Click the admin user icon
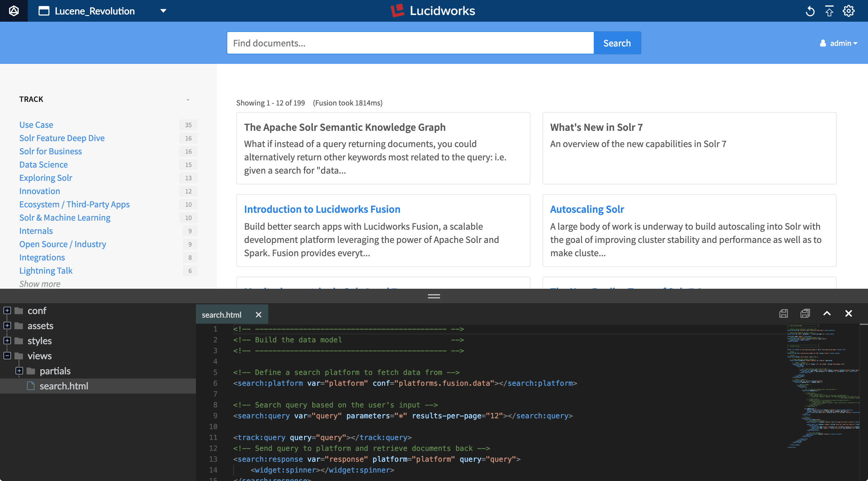 coord(823,43)
